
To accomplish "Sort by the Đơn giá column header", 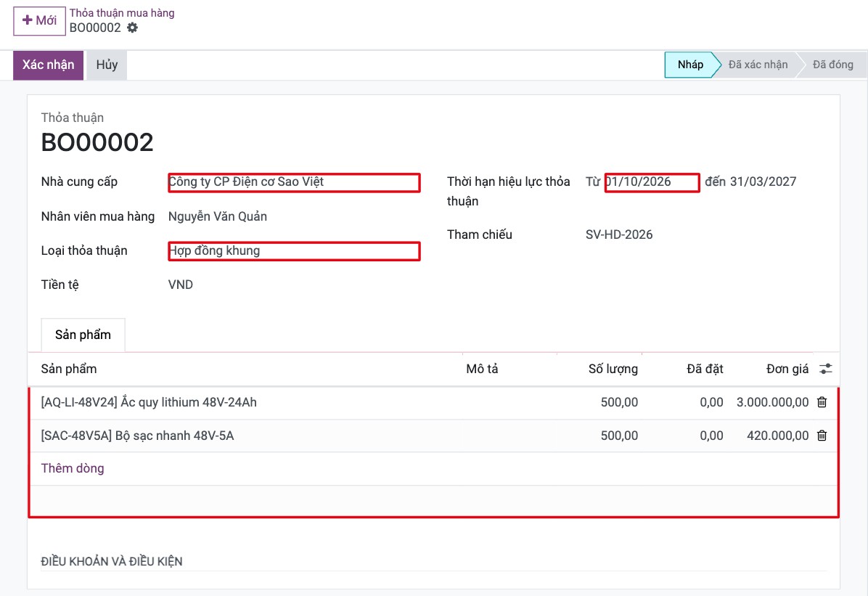I will 787,369.
